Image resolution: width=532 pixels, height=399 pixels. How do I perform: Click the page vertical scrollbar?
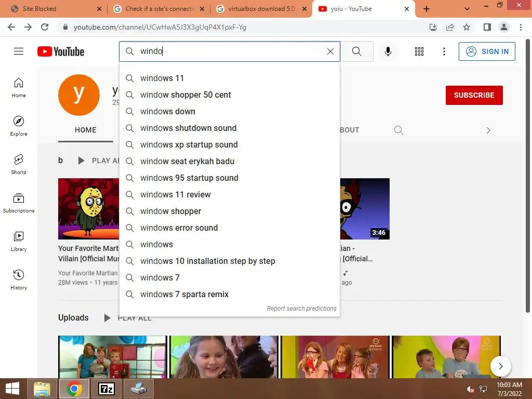[x=528, y=177]
